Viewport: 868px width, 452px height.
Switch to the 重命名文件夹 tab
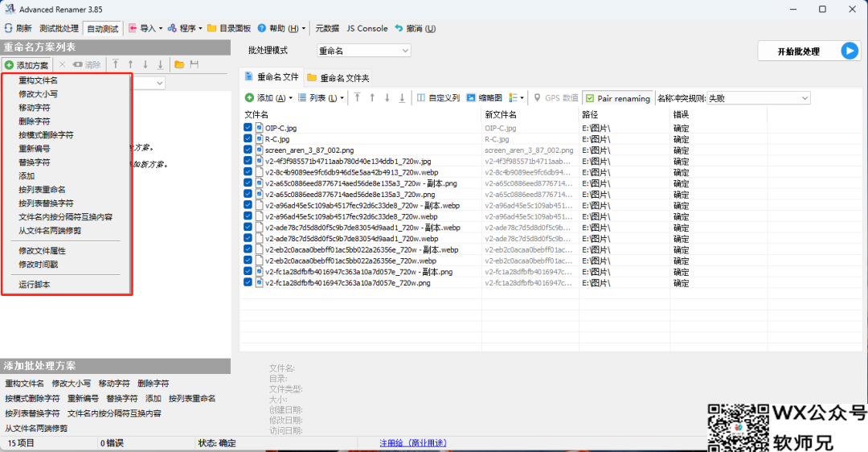[x=338, y=78]
